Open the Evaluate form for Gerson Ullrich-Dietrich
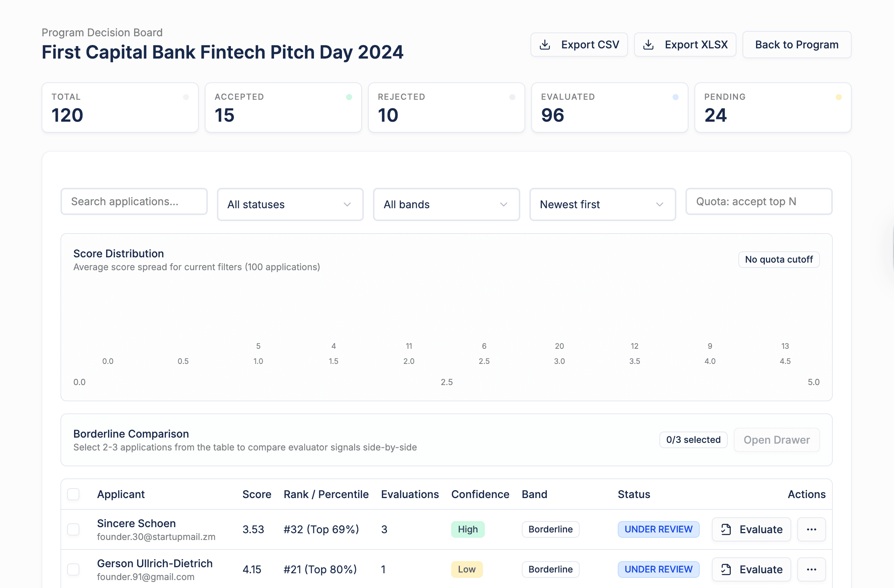 coord(751,569)
